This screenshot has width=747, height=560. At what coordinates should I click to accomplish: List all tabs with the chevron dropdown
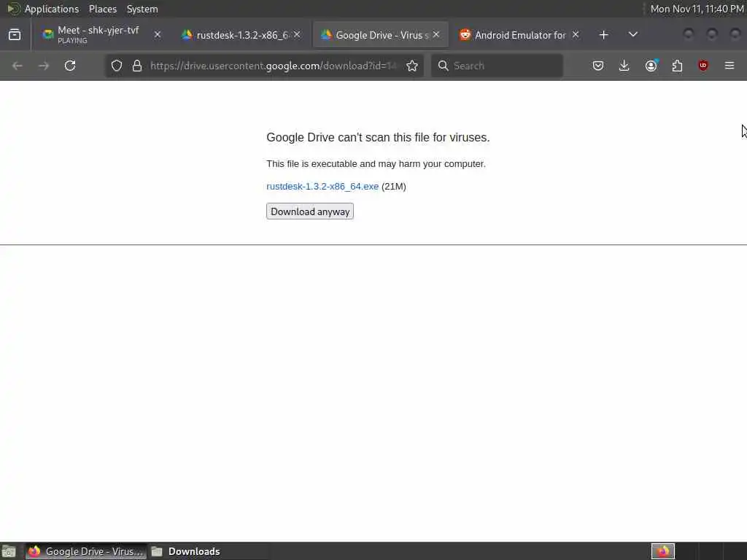[x=633, y=35]
